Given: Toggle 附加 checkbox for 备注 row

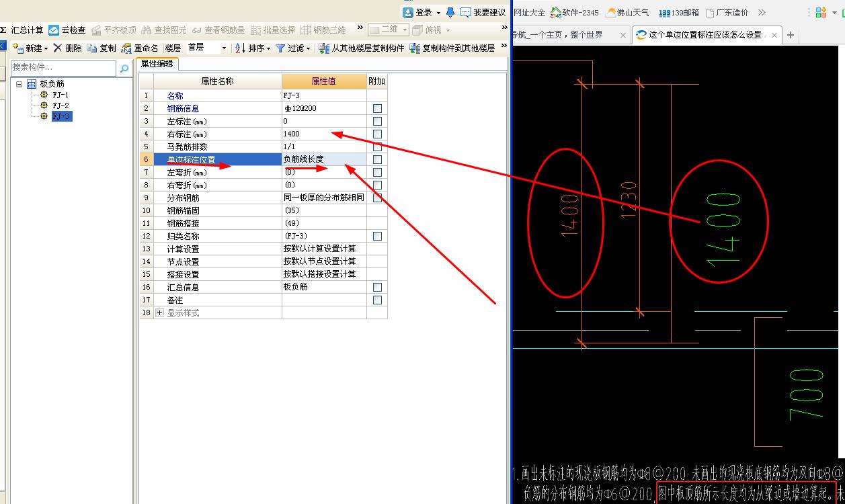Looking at the screenshot, I should click(377, 300).
